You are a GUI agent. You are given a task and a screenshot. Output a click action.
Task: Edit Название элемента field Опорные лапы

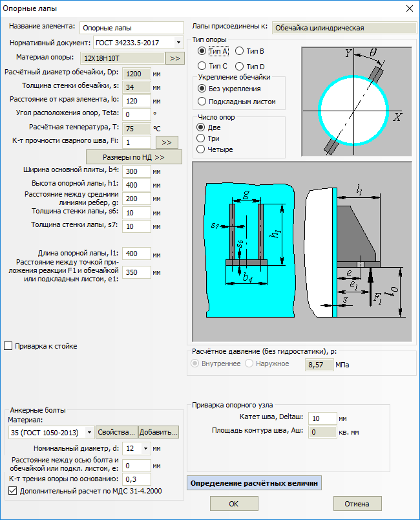click(x=132, y=28)
